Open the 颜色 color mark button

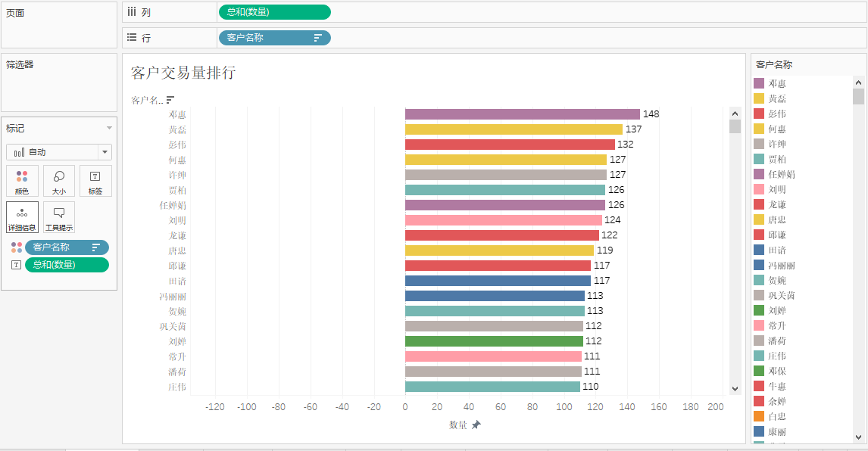(x=22, y=181)
